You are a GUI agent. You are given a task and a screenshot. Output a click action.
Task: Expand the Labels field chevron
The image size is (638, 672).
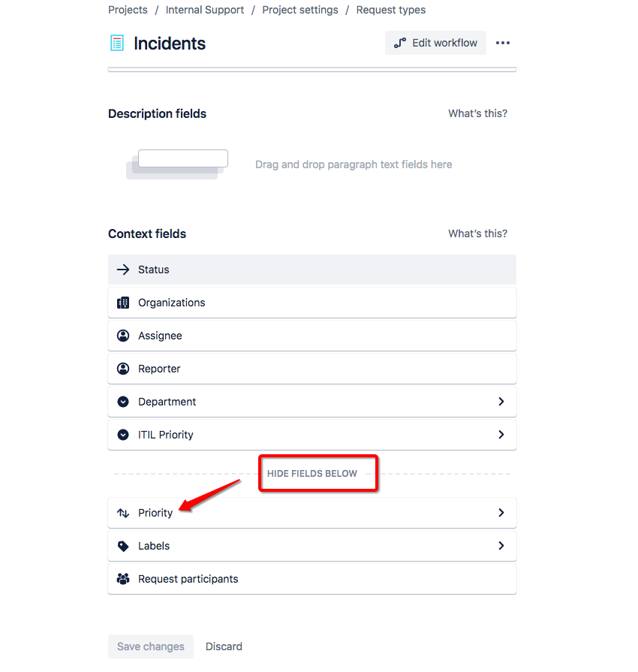(x=501, y=546)
